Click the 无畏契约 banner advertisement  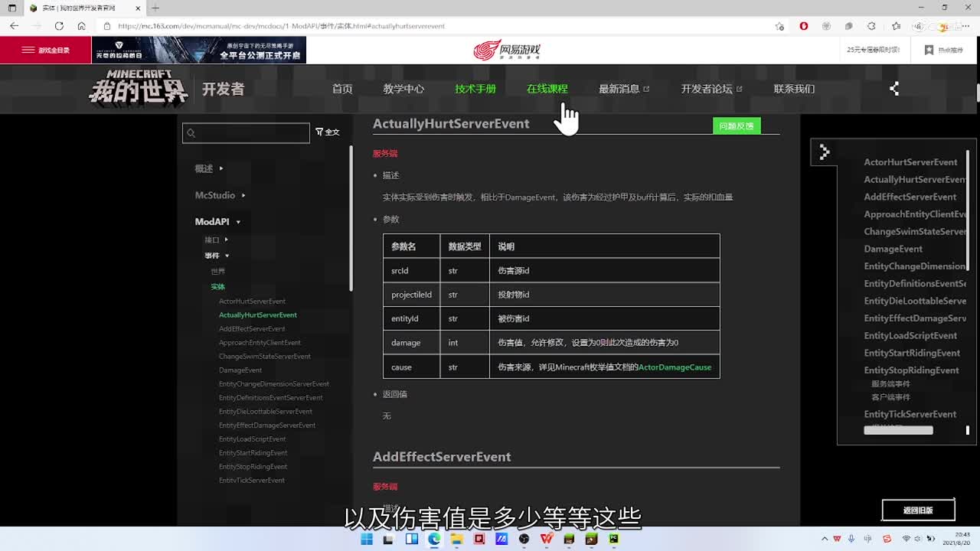[x=199, y=50]
